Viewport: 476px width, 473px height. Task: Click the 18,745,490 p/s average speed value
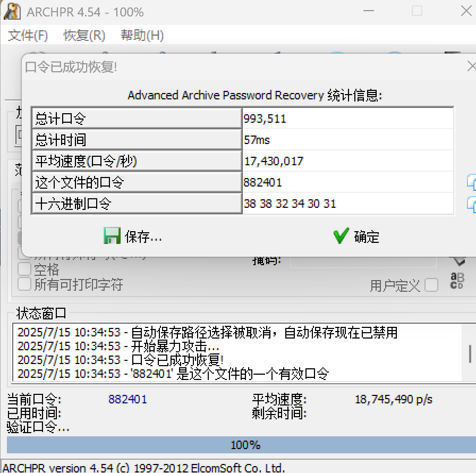point(394,399)
